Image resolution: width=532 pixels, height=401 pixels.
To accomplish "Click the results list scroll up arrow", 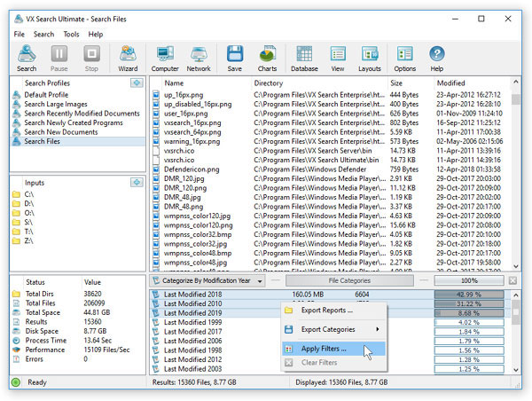I will pyautogui.click(x=516, y=82).
